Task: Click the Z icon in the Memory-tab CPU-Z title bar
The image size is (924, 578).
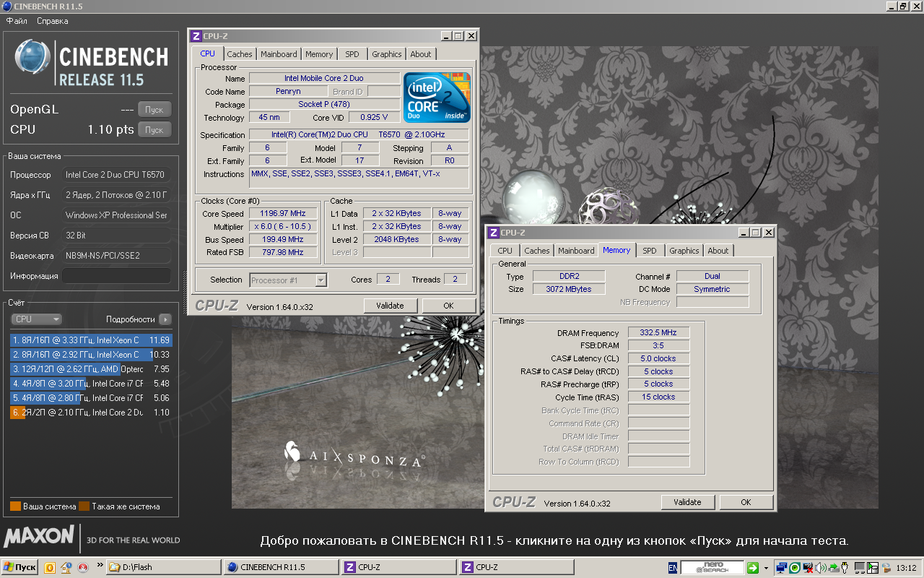Action: tap(493, 233)
